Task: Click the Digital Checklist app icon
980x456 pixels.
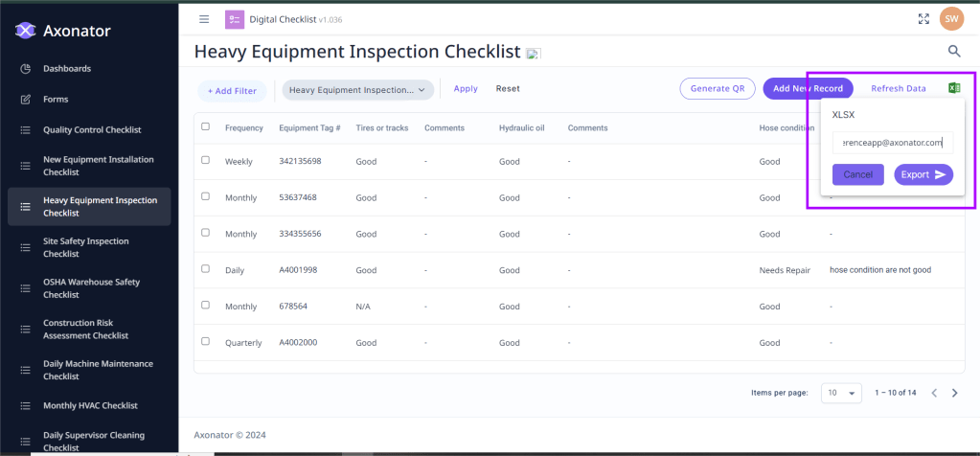Action: (235, 19)
